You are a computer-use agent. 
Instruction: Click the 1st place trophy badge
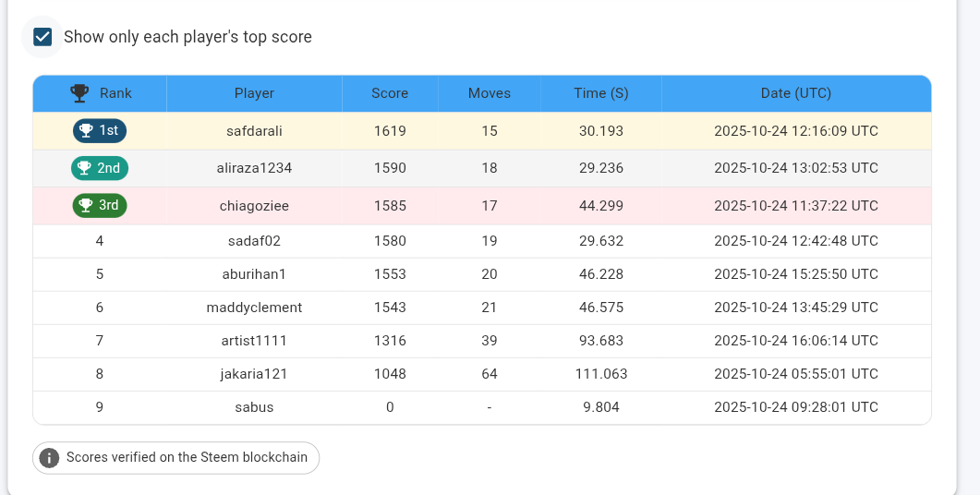pos(100,130)
